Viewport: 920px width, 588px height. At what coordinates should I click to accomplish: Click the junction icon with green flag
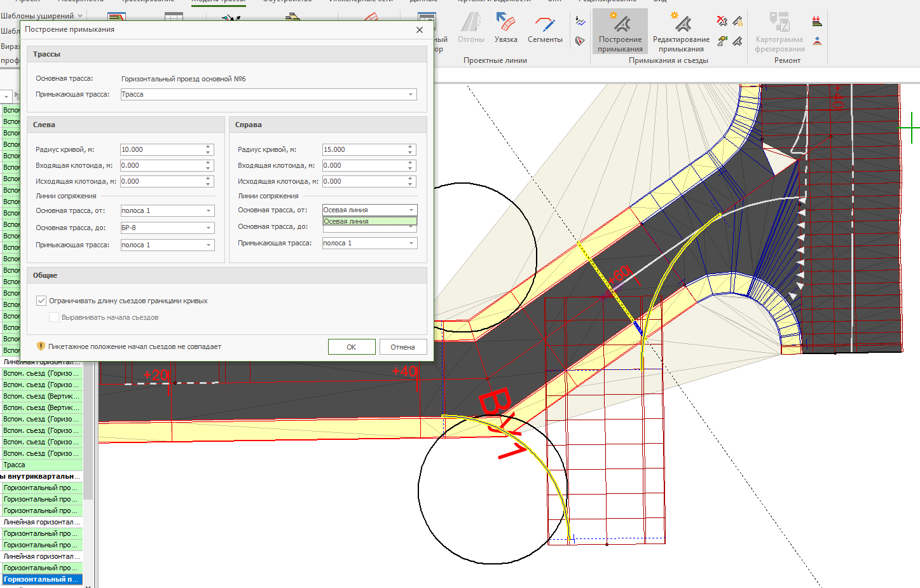722,41
